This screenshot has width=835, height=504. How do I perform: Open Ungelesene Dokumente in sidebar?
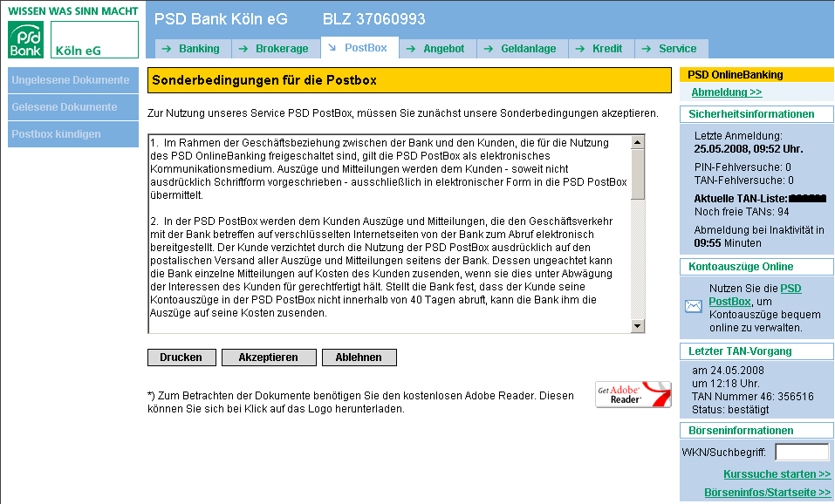pyautogui.click(x=73, y=80)
